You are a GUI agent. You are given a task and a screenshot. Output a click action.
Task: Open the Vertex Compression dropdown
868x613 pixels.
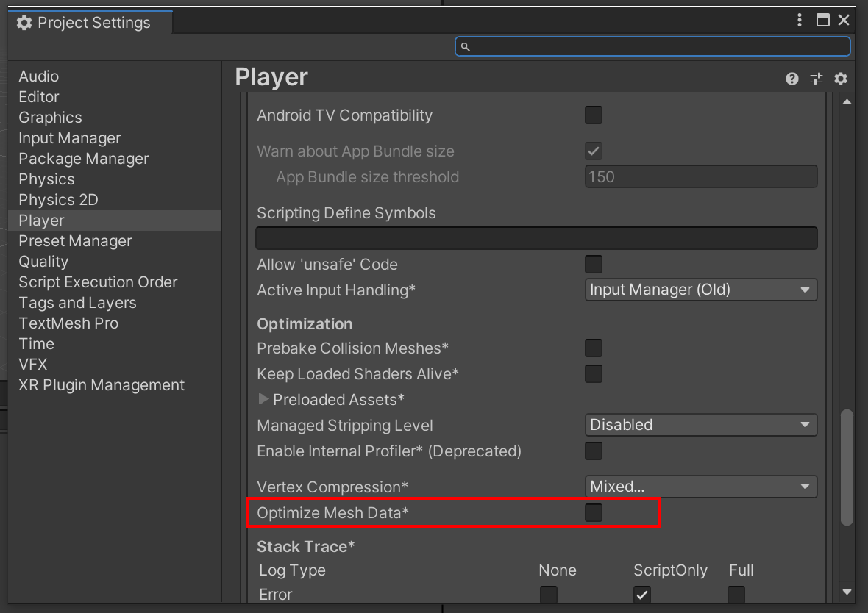(x=700, y=487)
